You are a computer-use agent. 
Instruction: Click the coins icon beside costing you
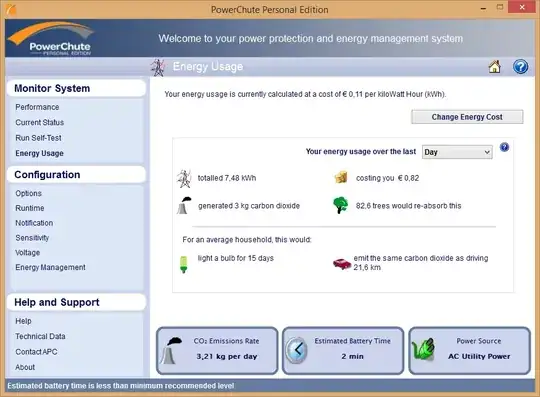pos(341,177)
